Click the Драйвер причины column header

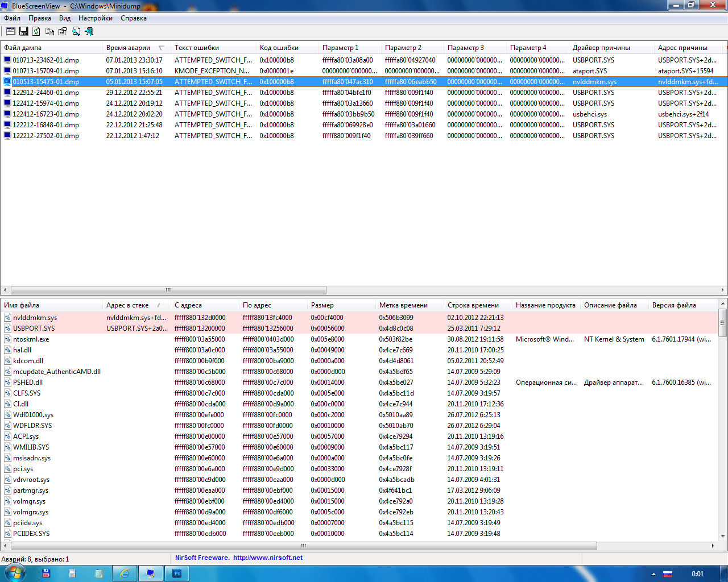[x=601, y=48]
